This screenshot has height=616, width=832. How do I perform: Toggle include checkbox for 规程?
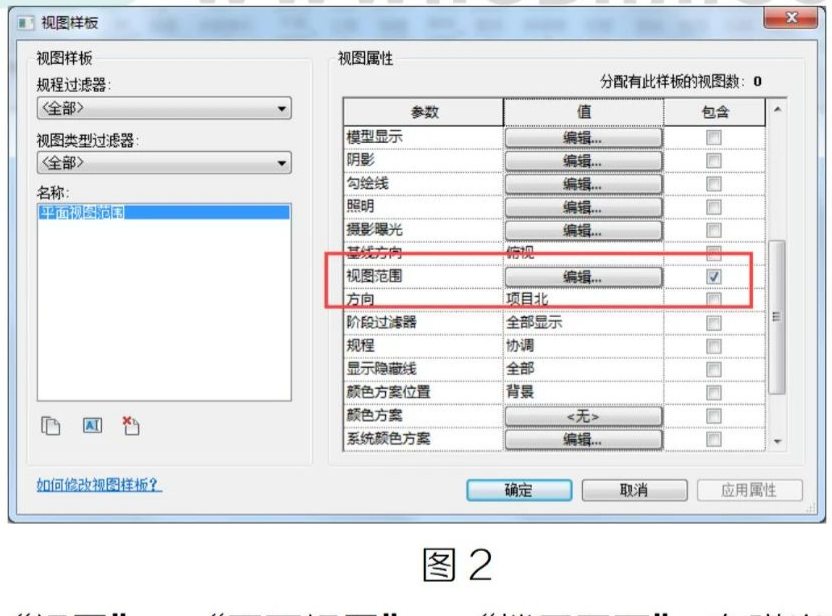pyautogui.click(x=714, y=346)
